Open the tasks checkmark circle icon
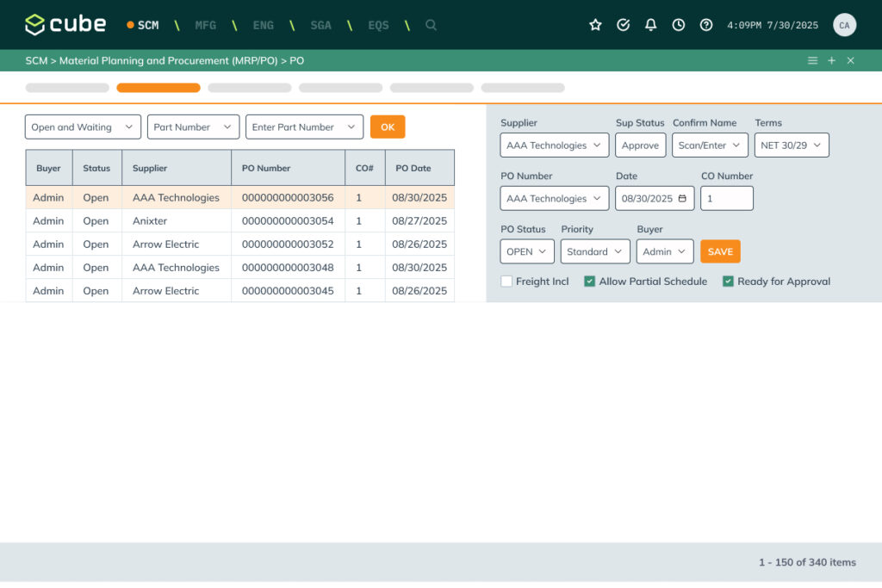882x588 pixels. 624,25
